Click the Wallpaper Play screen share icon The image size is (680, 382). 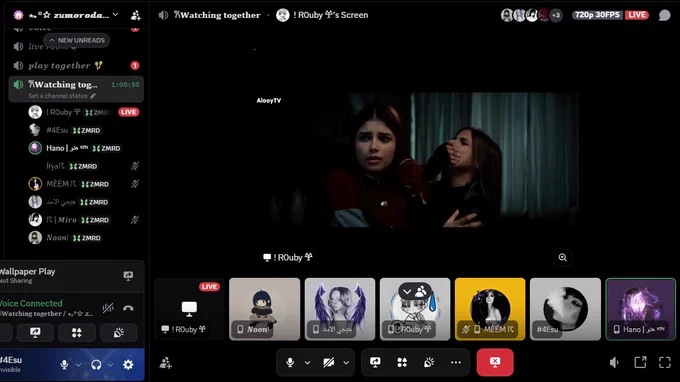(128, 276)
